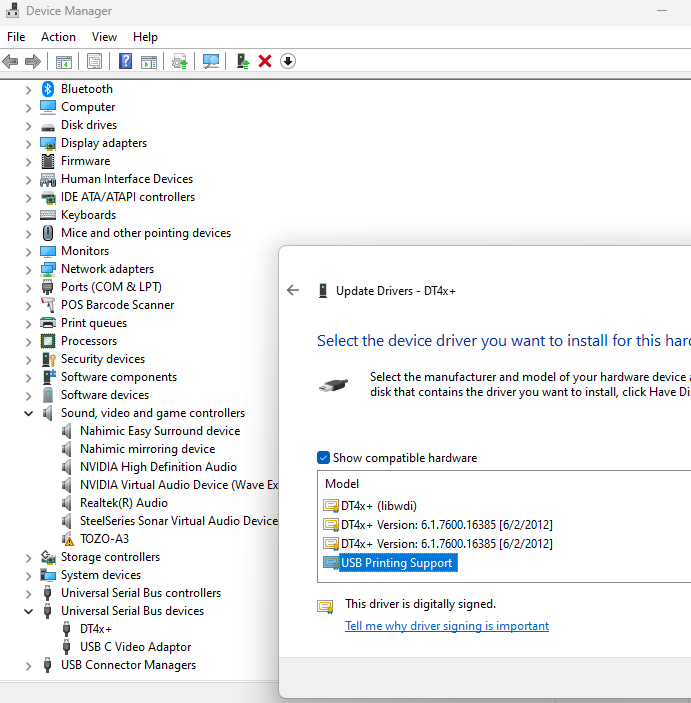Expand the Monitors category
Screen dimensions: 691x703
pos(28,252)
